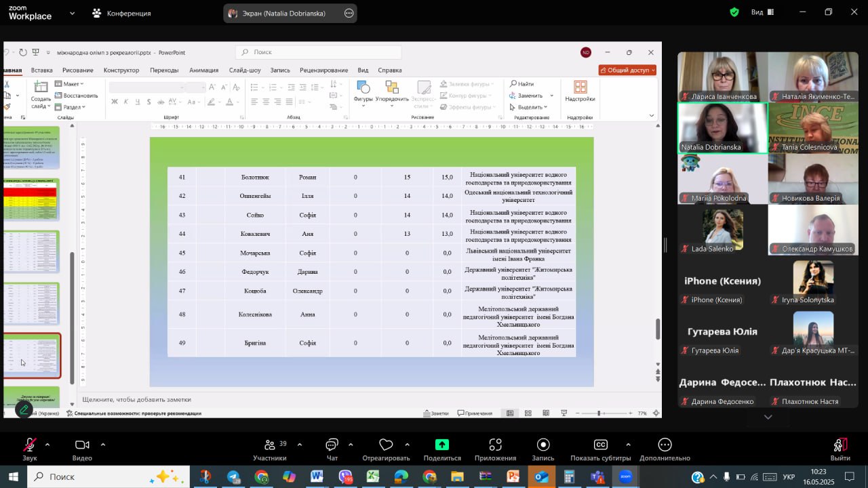Open the Вставка ribbon tab

[x=41, y=70]
